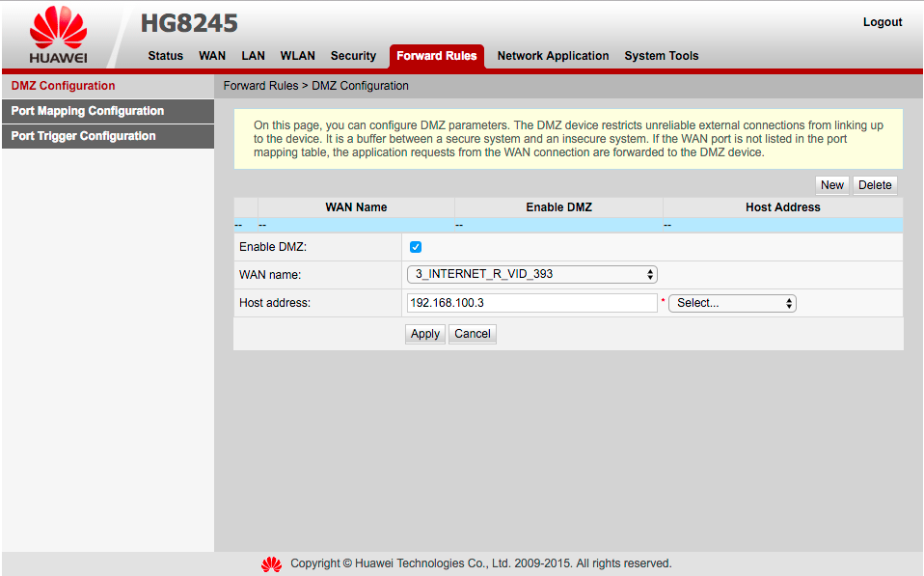Click the DMZ description info box
Image resolution: width=924 pixels, height=576 pixels.
(568, 139)
